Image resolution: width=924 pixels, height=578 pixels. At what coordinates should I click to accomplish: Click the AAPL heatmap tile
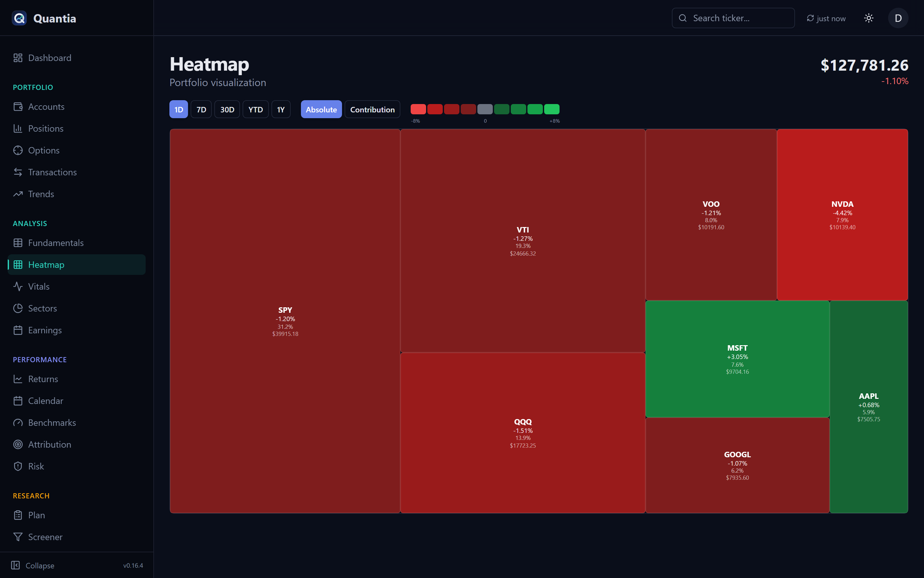point(868,407)
